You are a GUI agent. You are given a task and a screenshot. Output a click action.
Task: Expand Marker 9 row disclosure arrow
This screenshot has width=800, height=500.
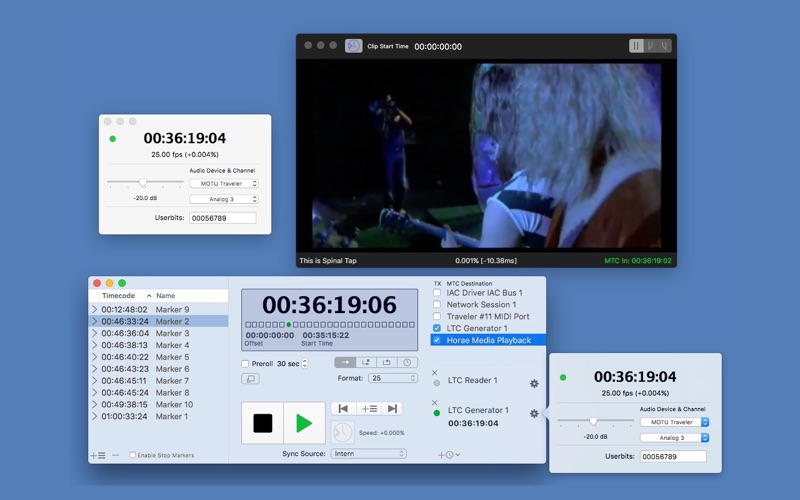coord(94,309)
